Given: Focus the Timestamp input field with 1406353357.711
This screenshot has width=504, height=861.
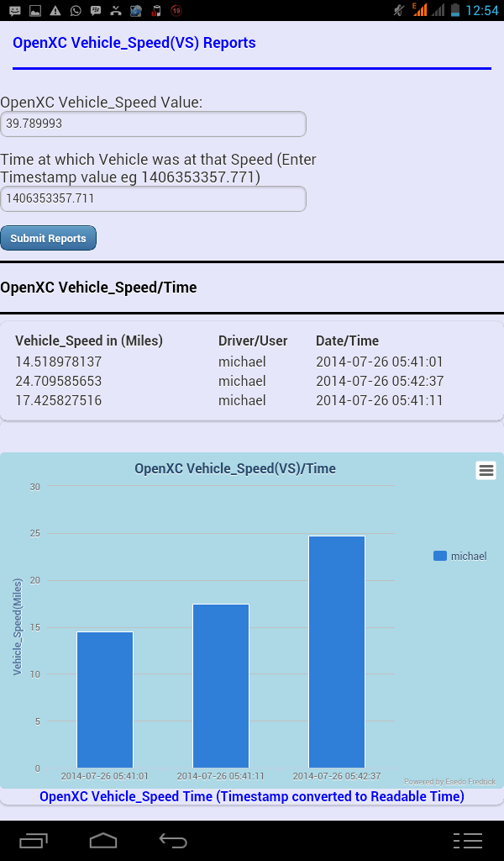Looking at the screenshot, I should click(153, 198).
